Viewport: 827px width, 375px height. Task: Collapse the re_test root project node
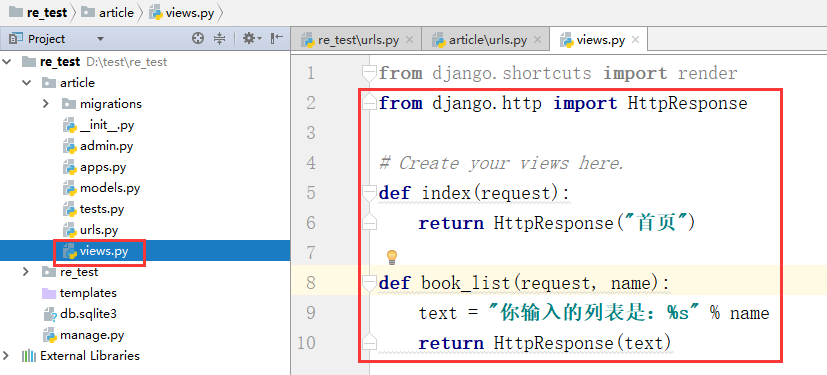tap(7, 62)
